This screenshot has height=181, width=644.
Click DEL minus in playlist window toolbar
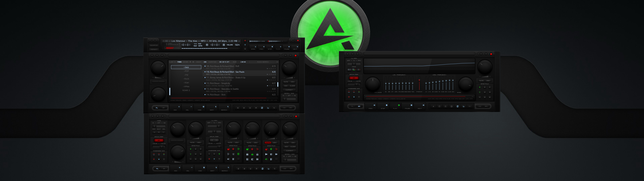point(187,108)
